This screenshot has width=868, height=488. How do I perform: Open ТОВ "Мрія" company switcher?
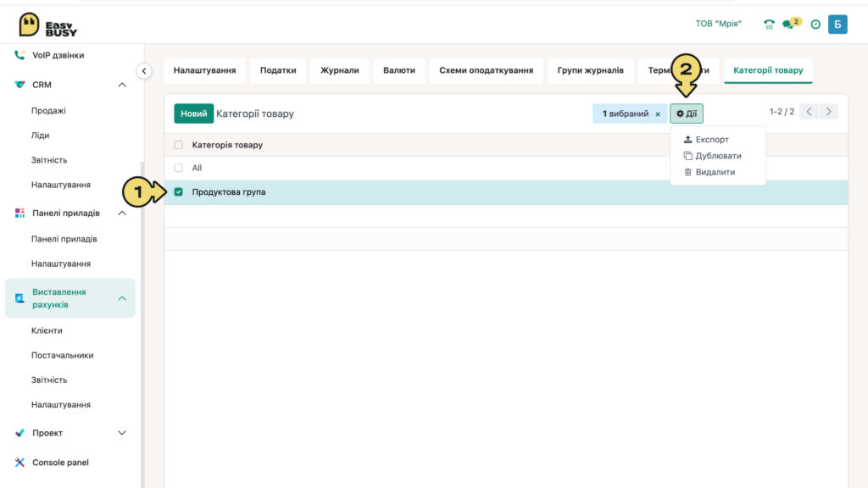[718, 24]
